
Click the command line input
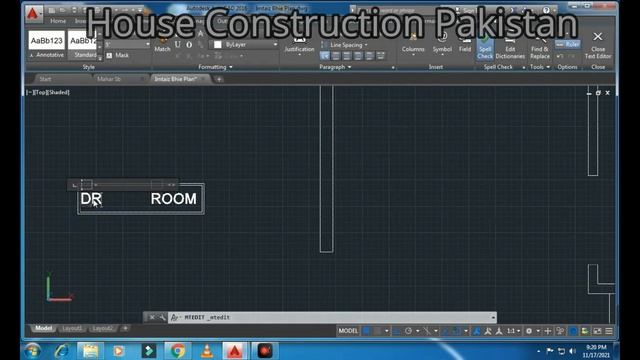[331, 318]
